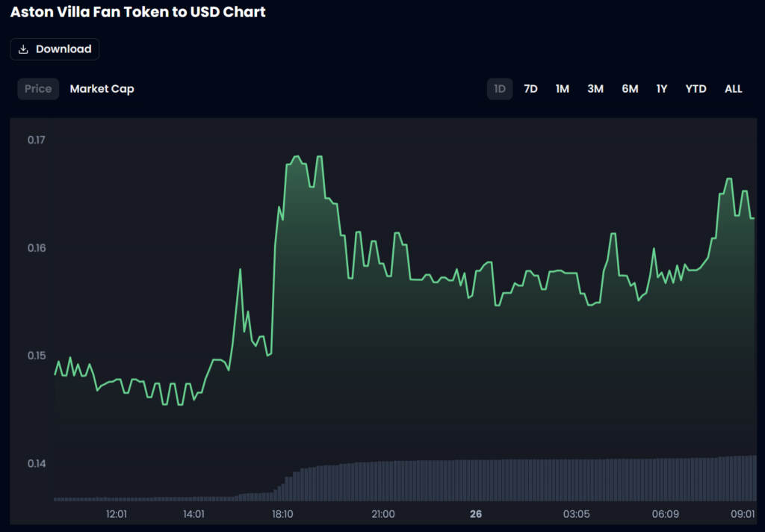Switch to the Market Cap tab
This screenshot has height=532, width=765.
102,89
